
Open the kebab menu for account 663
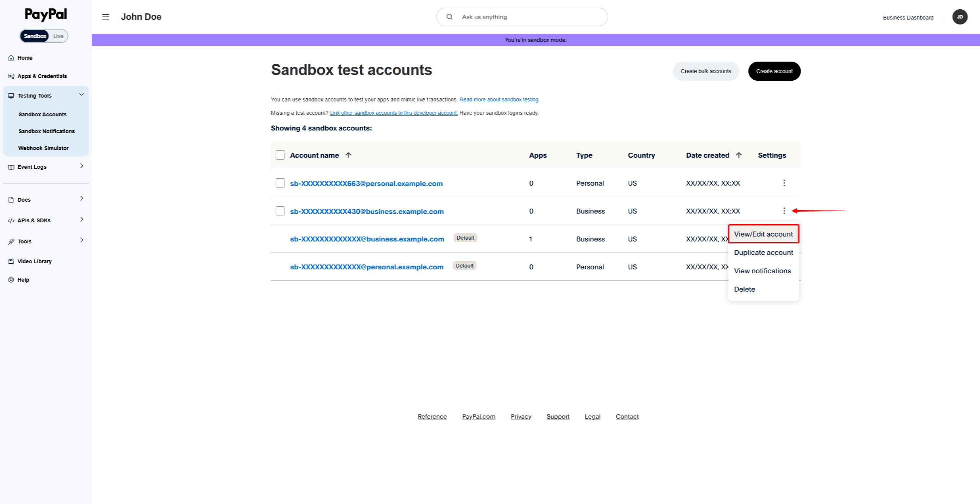pos(784,183)
